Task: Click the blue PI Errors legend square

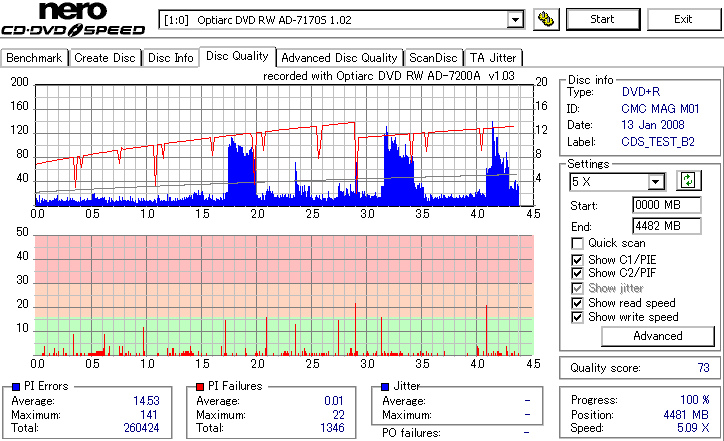Action: [x=16, y=387]
